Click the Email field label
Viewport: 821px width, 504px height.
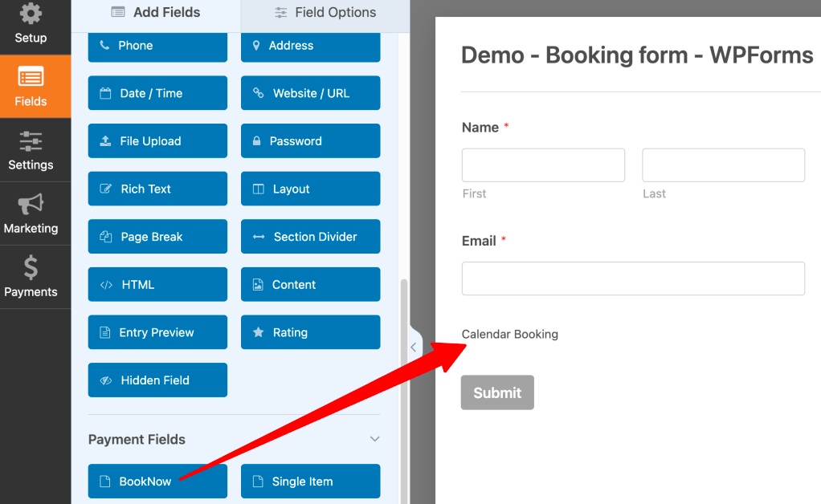[479, 241]
